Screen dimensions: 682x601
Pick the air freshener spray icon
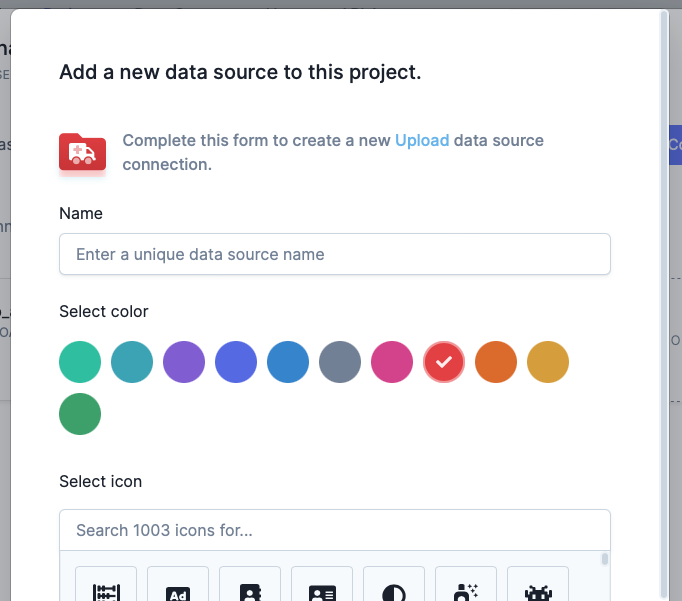tap(466, 585)
